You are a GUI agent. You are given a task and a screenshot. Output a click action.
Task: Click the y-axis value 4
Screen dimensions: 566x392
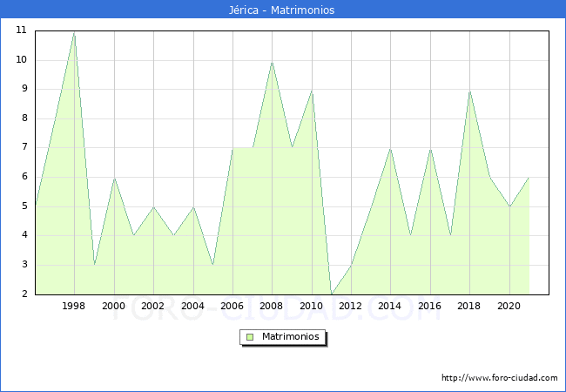pyautogui.click(x=24, y=235)
